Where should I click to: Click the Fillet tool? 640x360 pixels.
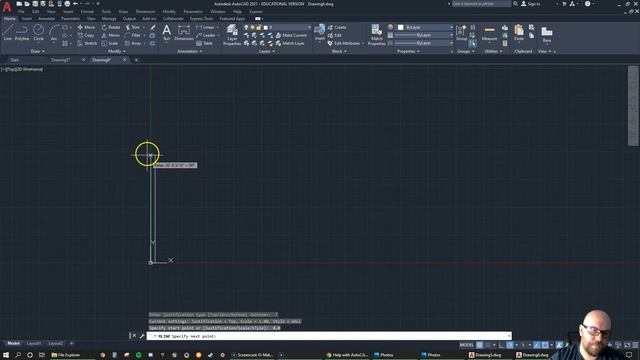click(133, 36)
